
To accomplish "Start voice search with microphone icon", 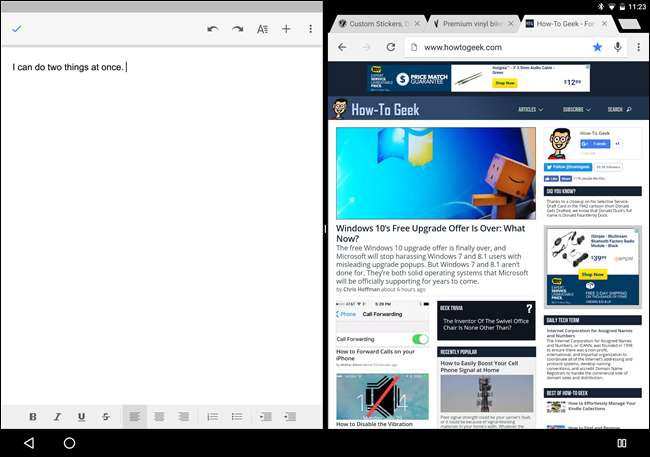I will point(618,47).
